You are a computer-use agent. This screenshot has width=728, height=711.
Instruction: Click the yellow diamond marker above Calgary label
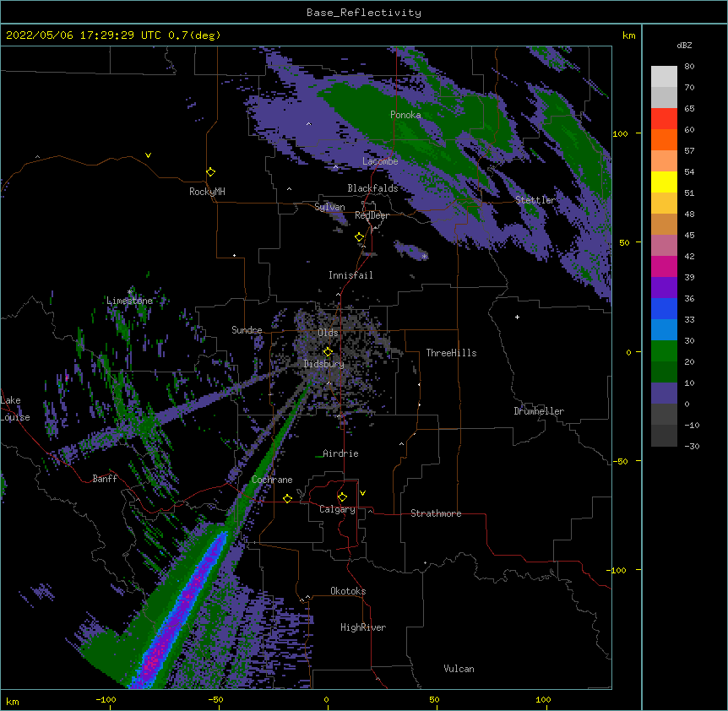(342, 497)
